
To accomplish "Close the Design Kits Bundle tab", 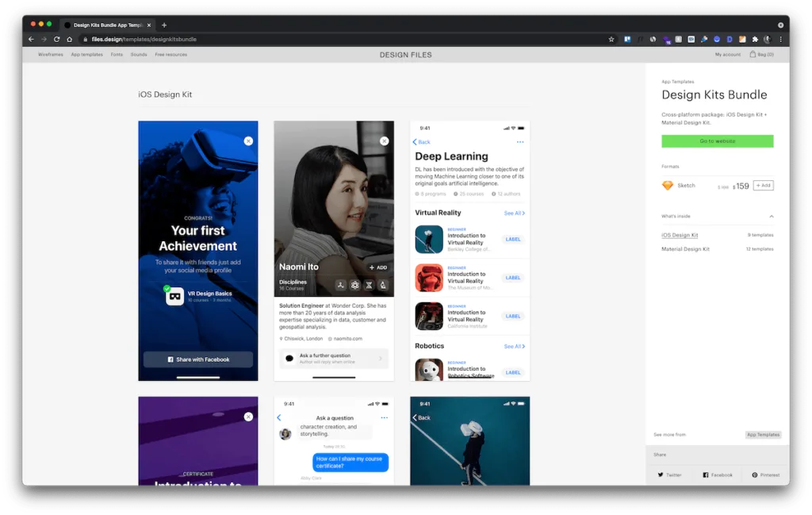I will pos(149,25).
